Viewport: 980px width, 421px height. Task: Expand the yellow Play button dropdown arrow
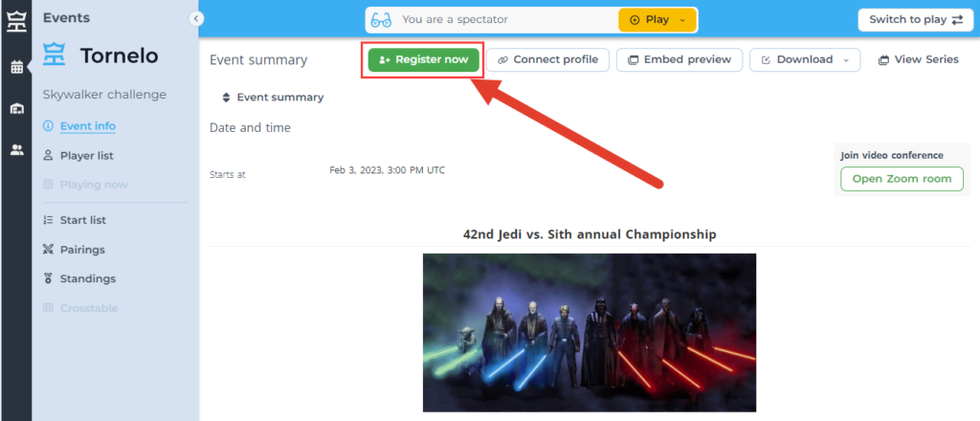point(682,20)
